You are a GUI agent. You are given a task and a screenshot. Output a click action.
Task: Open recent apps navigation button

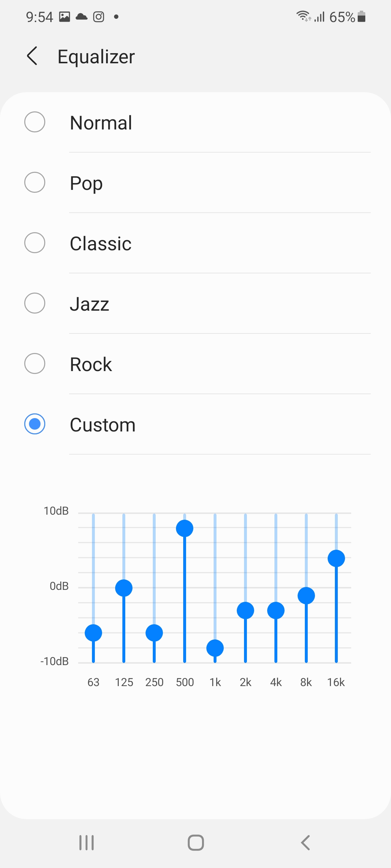click(x=87, y=842)
